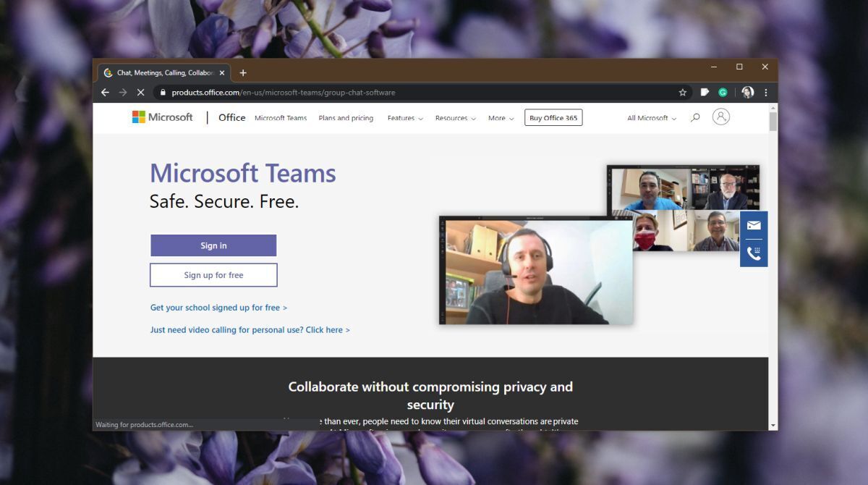Bookmark this page with star icon
Screen dimensions: 868x485
pos(682,93)
